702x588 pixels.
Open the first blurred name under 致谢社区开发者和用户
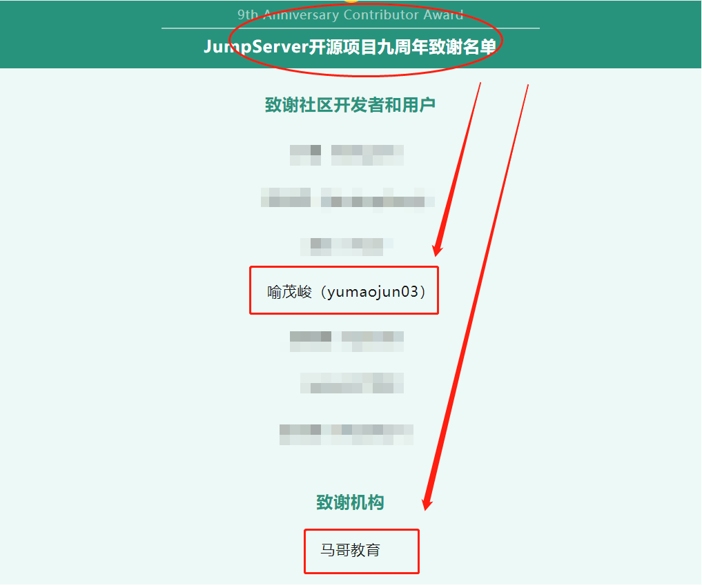point(347,155)
